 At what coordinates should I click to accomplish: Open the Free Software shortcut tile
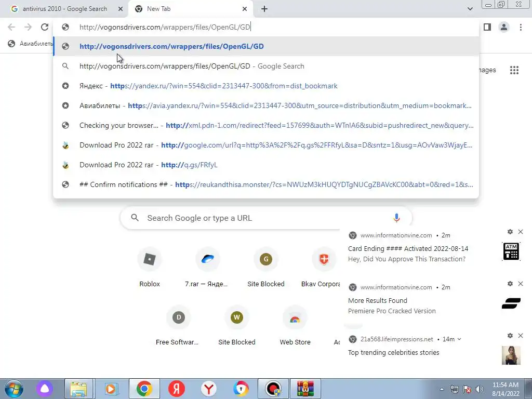tap(179, 326)
